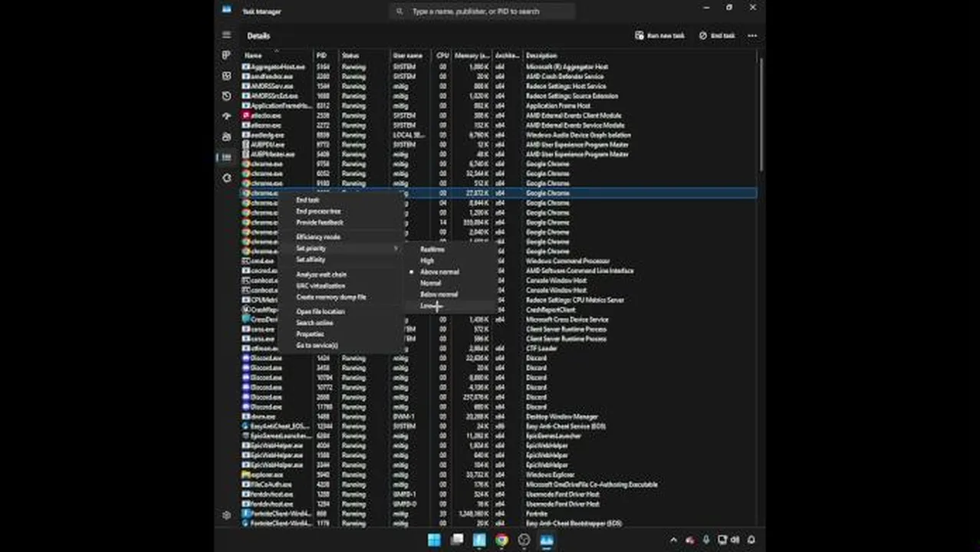This screenshot has height=552, width=980.
Task: Open the hamburger navigation menu
Action: point(226,35)
